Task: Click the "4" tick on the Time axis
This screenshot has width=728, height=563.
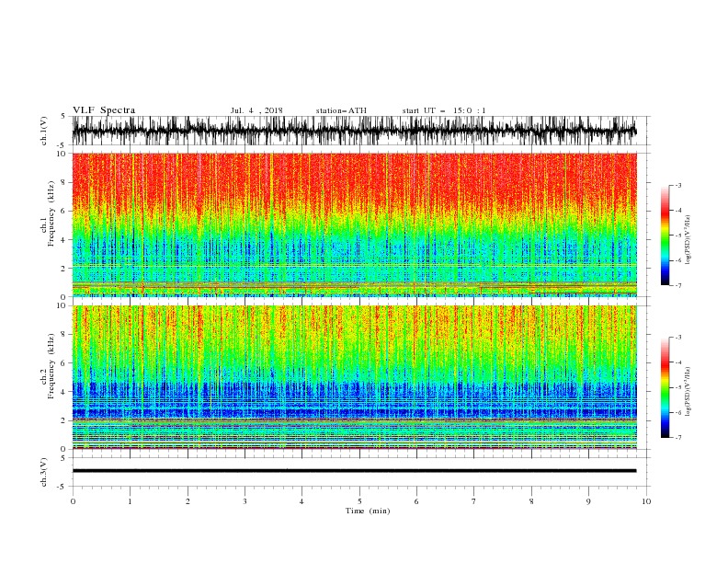Action: (x=301, y=501)
